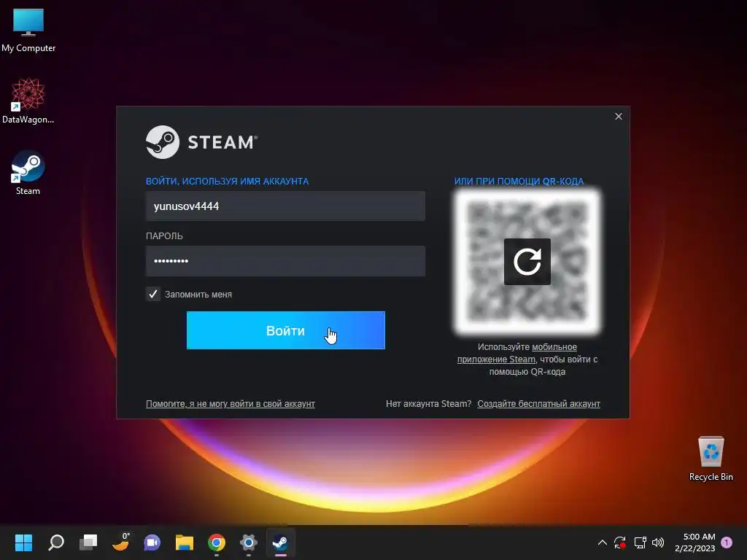Open мобильное приложение Steam link
747x560 pixels.
click(x=517, y=354)
